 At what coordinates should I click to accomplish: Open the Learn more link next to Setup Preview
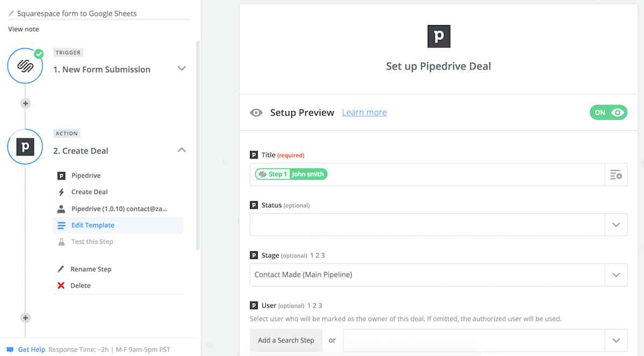[x=364, y=112]
